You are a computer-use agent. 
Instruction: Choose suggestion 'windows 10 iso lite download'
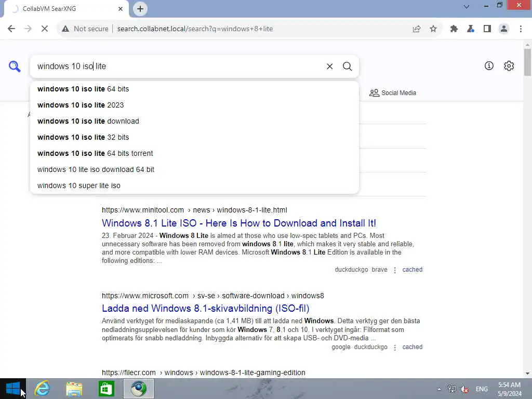tap(194, 121)
